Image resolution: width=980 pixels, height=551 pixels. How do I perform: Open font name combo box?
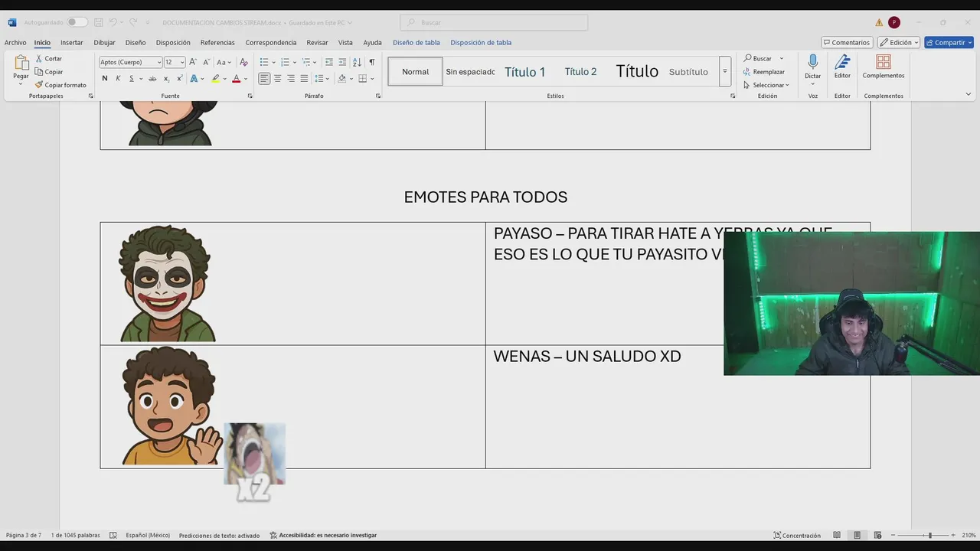[x=130, y=62]
